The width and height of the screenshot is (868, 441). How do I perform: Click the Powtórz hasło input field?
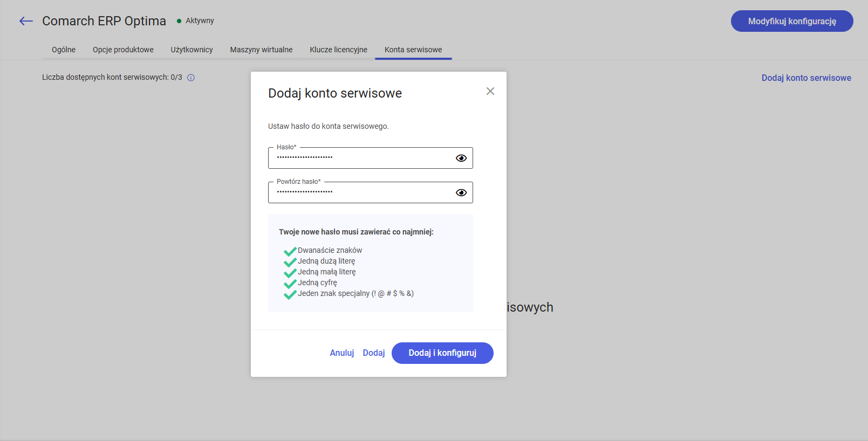pos(359,192)
